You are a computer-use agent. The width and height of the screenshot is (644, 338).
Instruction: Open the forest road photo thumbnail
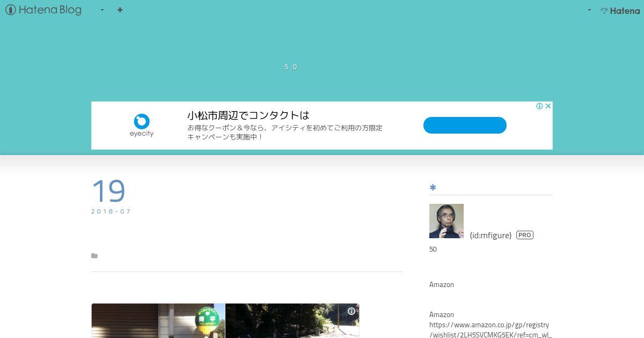pyautogui.click(x=292, y=321)
